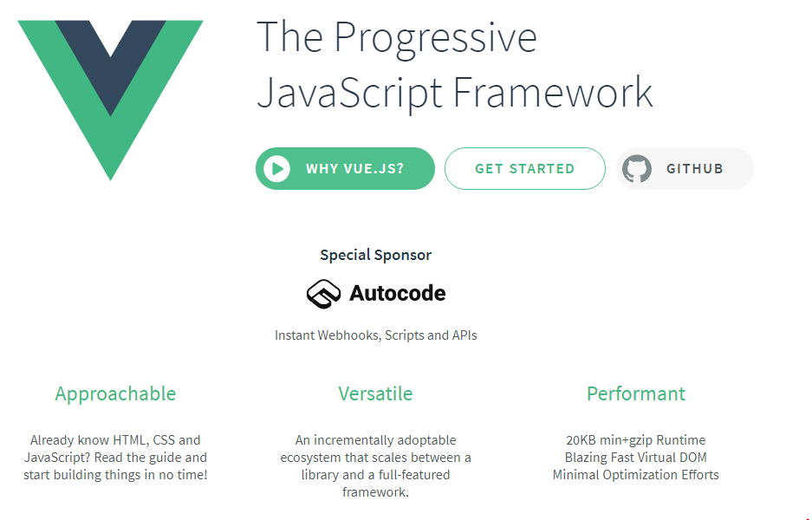
Task: Click the GitHub octocat icon
Action: [x=636, y=169]
